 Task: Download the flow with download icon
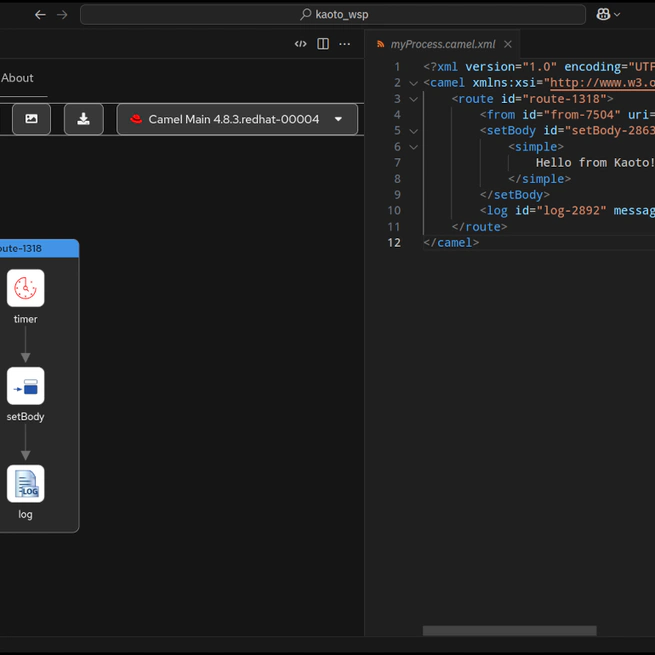[84, 119]
